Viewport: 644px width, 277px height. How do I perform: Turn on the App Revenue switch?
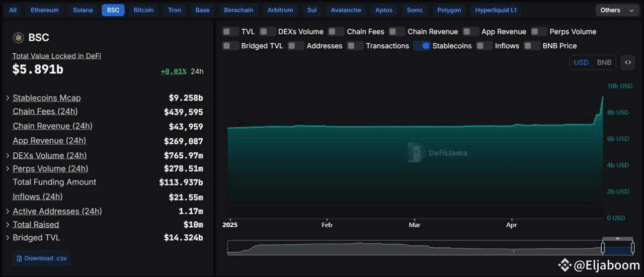[470, 31]
